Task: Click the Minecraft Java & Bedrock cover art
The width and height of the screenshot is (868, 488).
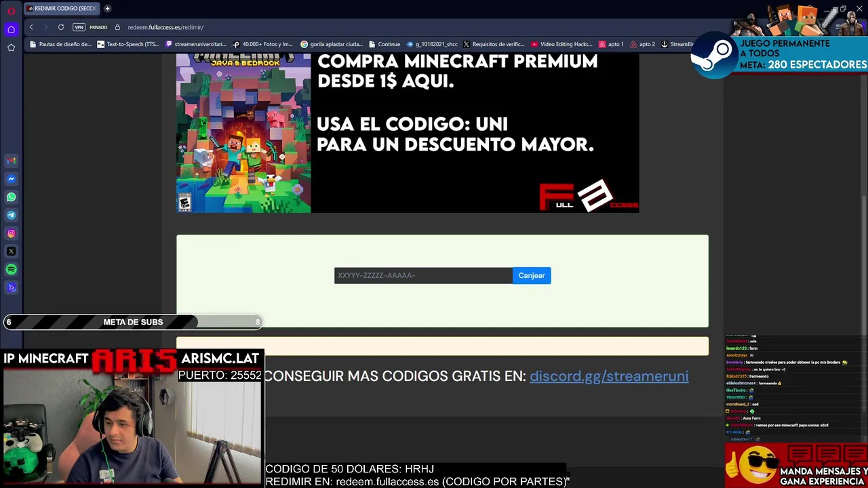Action: (243, 133)
